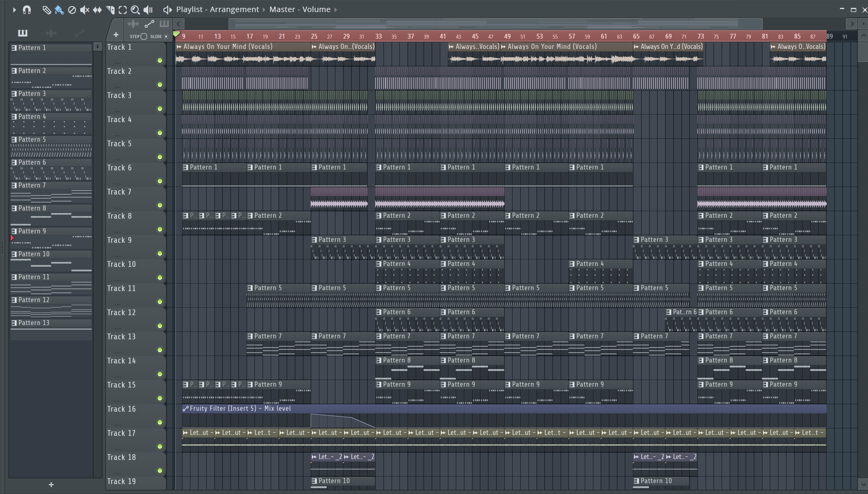Open first Always On Your Mind clip menu
The width and height of the screenshot is (868, 494).
point(179,46)
